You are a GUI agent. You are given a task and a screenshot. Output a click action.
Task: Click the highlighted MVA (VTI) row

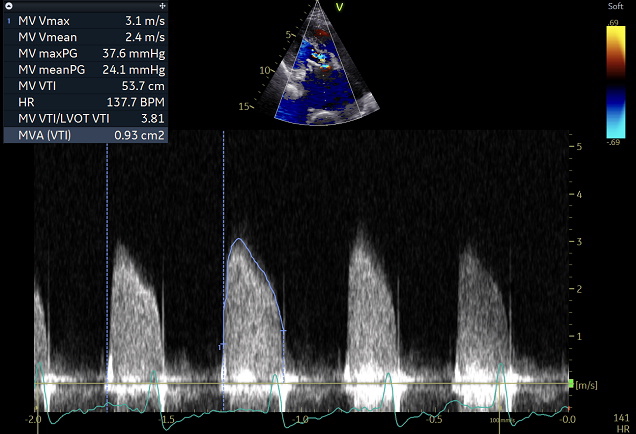(x=85, y=135)
